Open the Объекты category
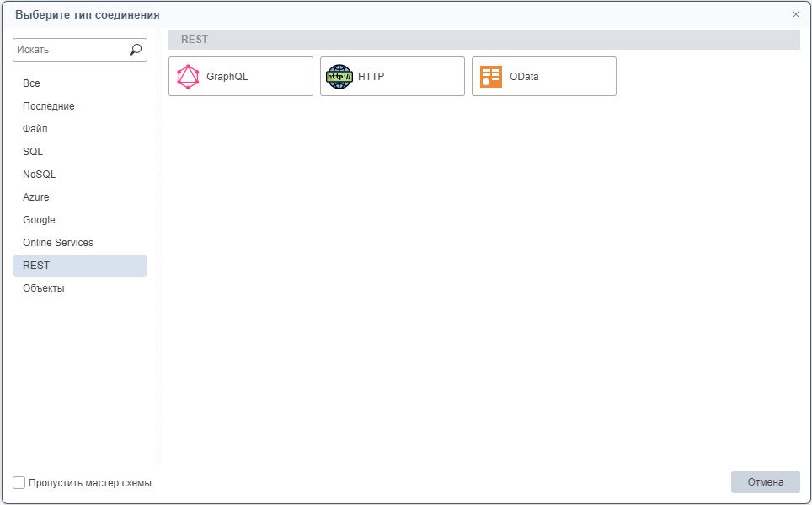 coord(44,288)
